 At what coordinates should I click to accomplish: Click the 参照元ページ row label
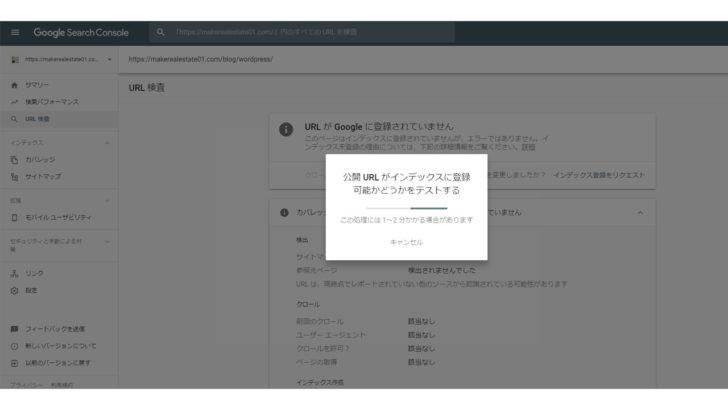[x=317, y=270]
